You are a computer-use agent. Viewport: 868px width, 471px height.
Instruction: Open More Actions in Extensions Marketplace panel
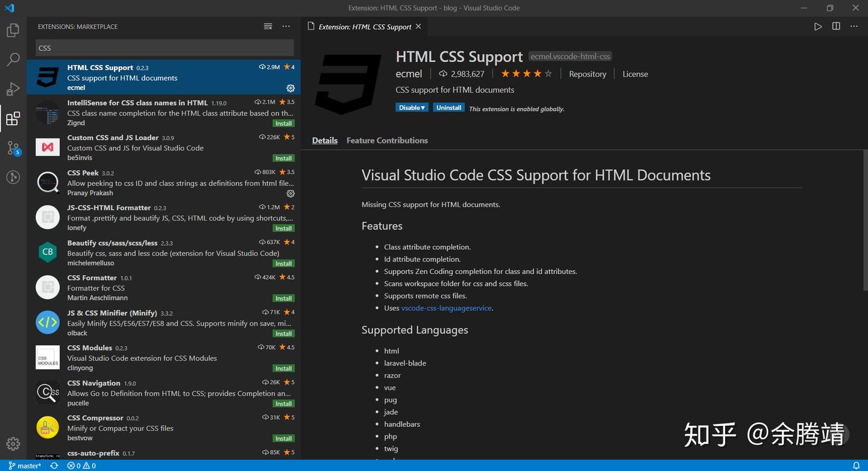click(286, 26)
